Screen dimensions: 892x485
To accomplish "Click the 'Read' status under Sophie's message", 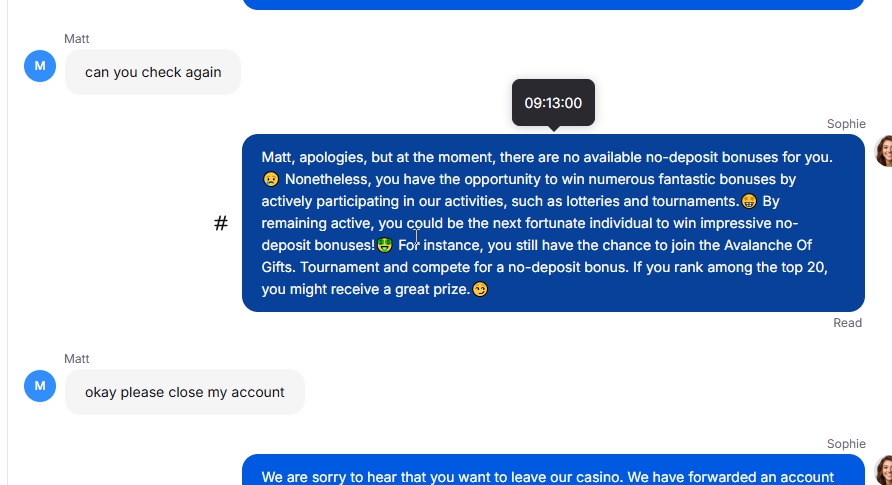I will [x=848, y=323].
